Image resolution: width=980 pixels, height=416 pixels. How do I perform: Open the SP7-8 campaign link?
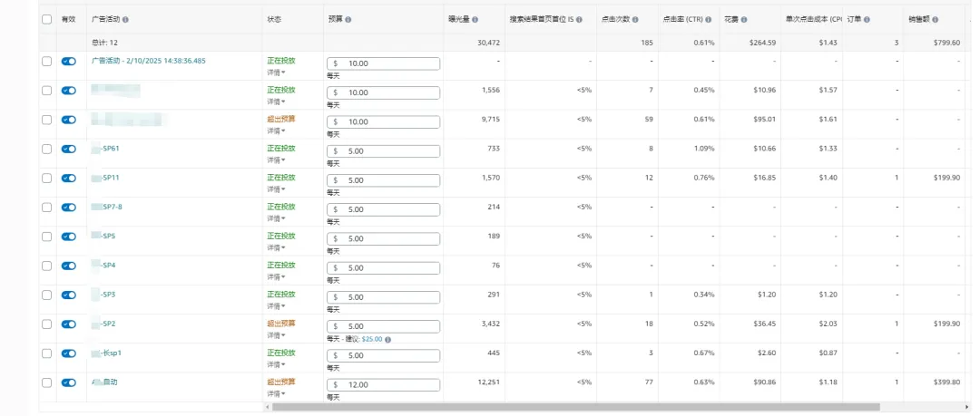click(107, 207)
